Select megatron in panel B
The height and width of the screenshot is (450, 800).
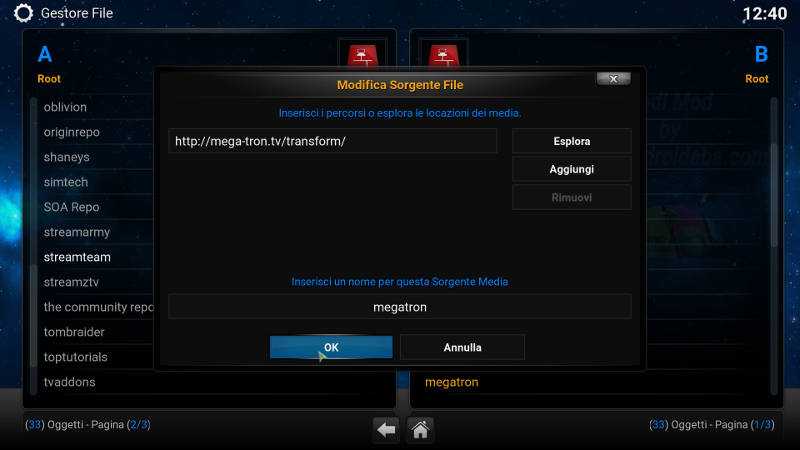coord(452,382)
